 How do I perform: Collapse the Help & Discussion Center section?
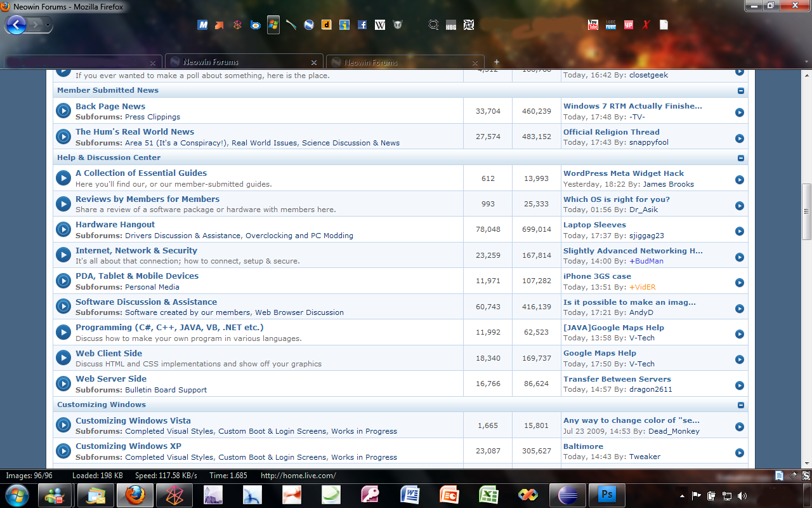(x=740, y=157)
